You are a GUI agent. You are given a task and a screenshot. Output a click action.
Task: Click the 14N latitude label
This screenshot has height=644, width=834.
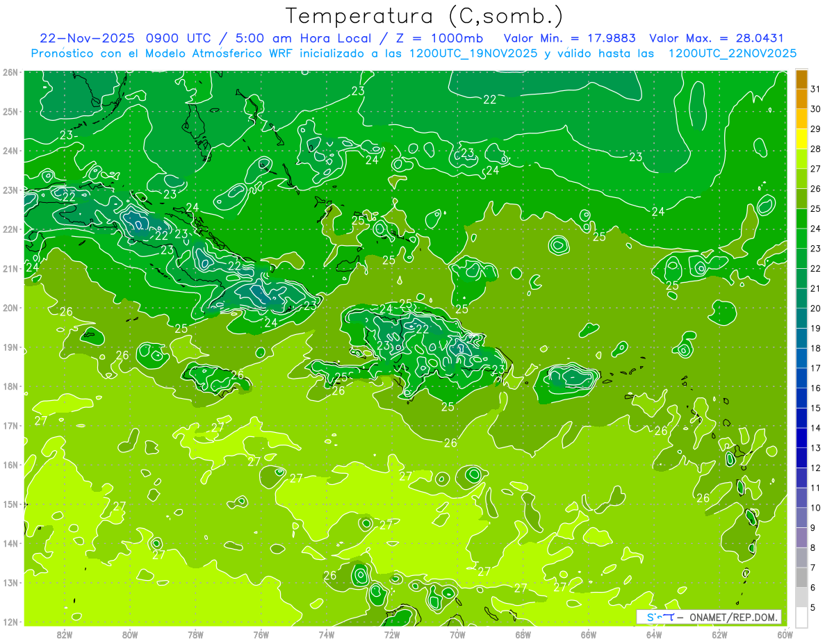coord(10,543)
